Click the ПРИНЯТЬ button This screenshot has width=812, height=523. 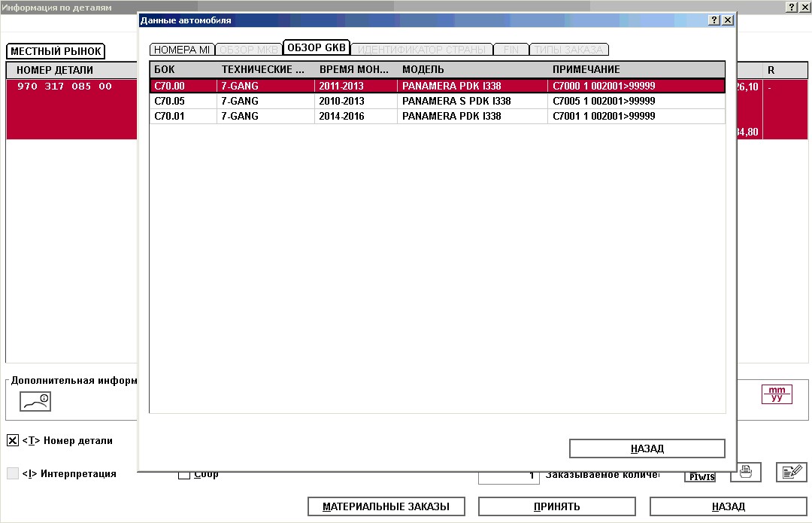pos(556,506)
